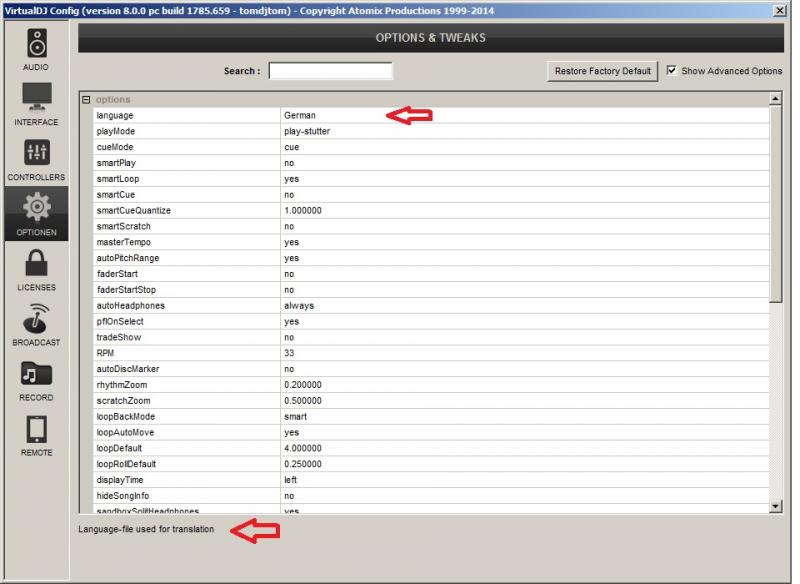Click the smartCue option name
This screenshot has height=584, width=800.
(x=116, y=194)
